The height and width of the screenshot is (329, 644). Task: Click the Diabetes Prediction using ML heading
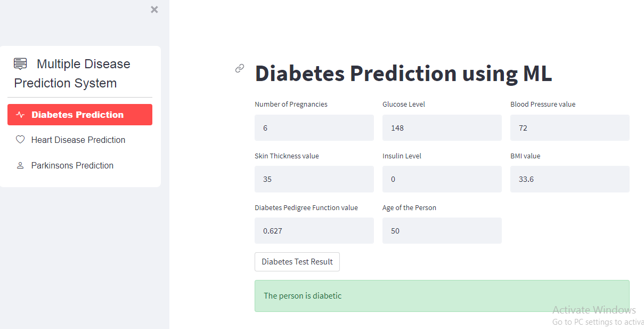[403, 74]
